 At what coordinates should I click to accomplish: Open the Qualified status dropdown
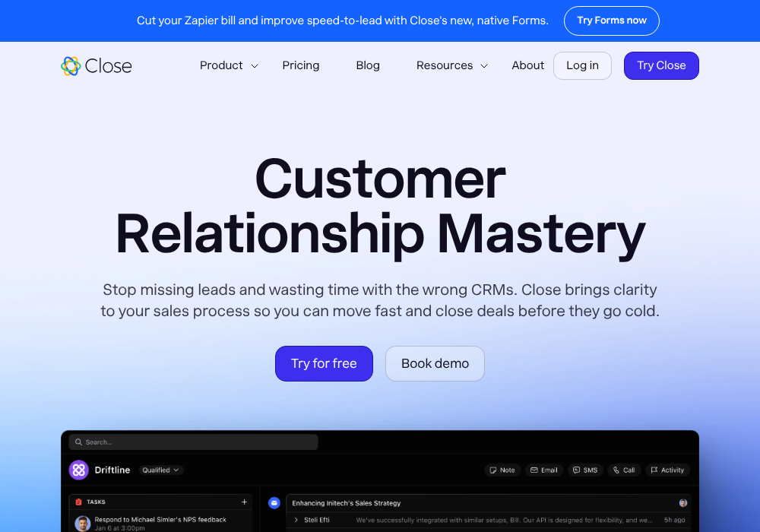point(160,470)
